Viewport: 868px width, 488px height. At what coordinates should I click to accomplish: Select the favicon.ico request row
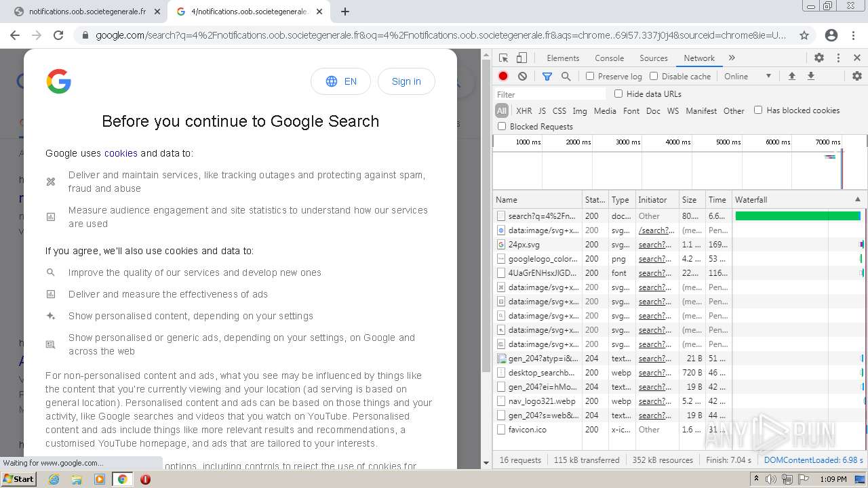point(679,430)
